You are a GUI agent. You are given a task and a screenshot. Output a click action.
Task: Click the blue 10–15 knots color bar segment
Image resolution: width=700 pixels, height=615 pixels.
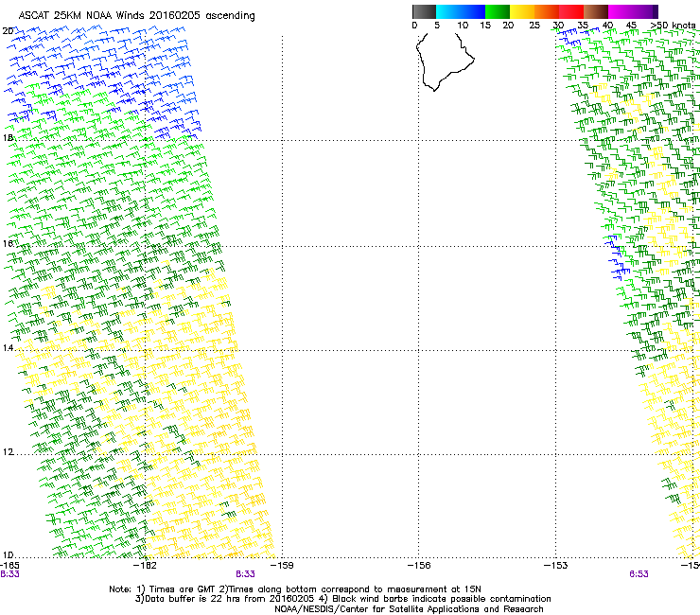(x=473, y=11)
